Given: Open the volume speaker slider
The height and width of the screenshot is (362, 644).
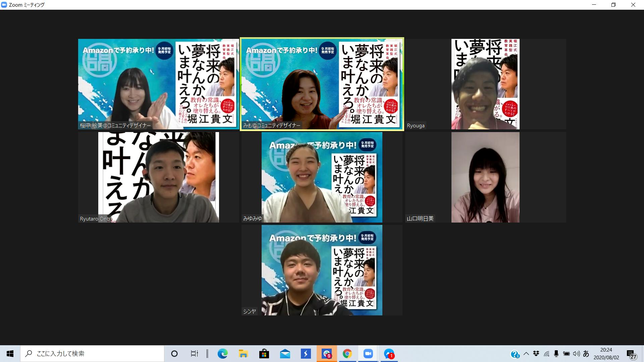Looking at the screenshot, I should click(576, 354).
